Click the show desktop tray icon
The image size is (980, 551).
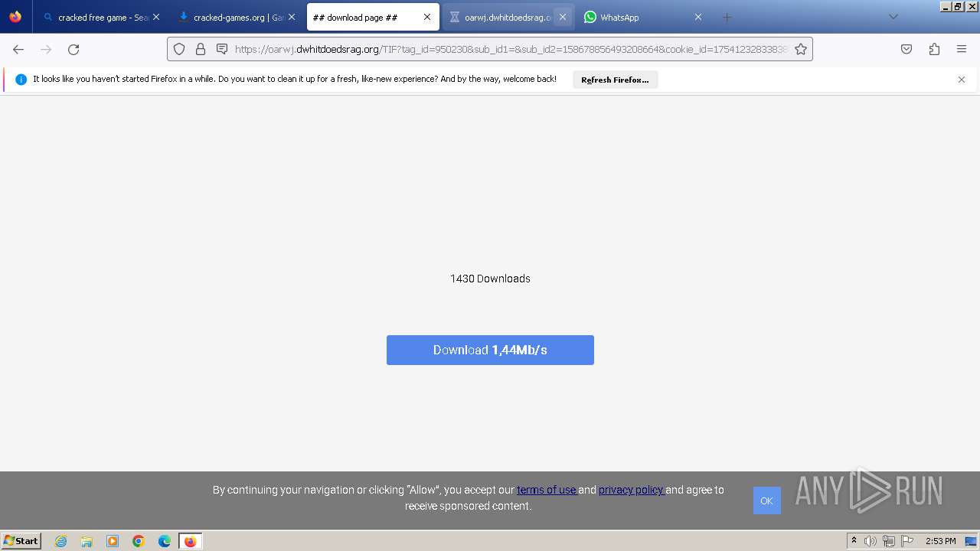click(971, 541)
